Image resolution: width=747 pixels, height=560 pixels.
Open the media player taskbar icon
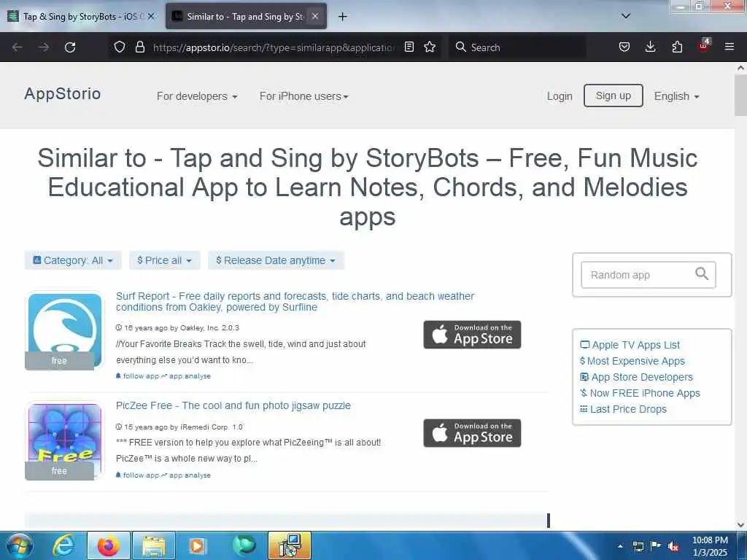pyautogui.click(x=197, y=545)
